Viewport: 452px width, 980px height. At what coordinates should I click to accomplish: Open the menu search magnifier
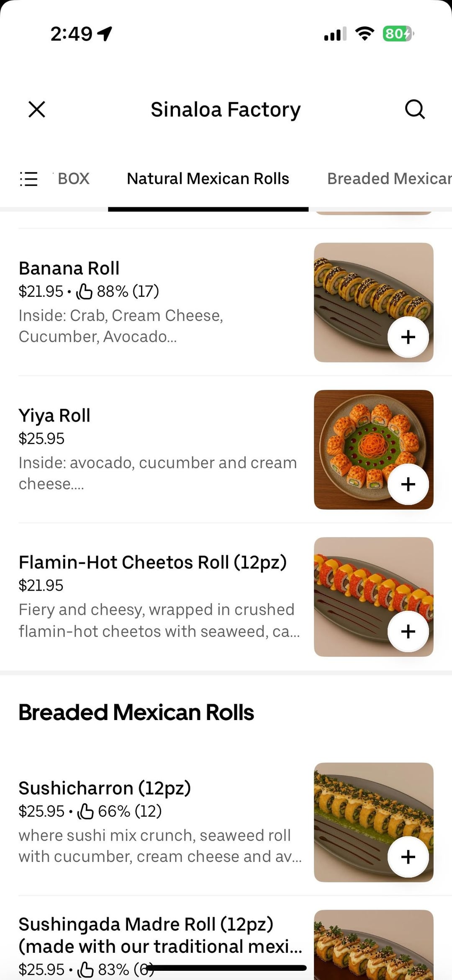click(x=414, y=110)
